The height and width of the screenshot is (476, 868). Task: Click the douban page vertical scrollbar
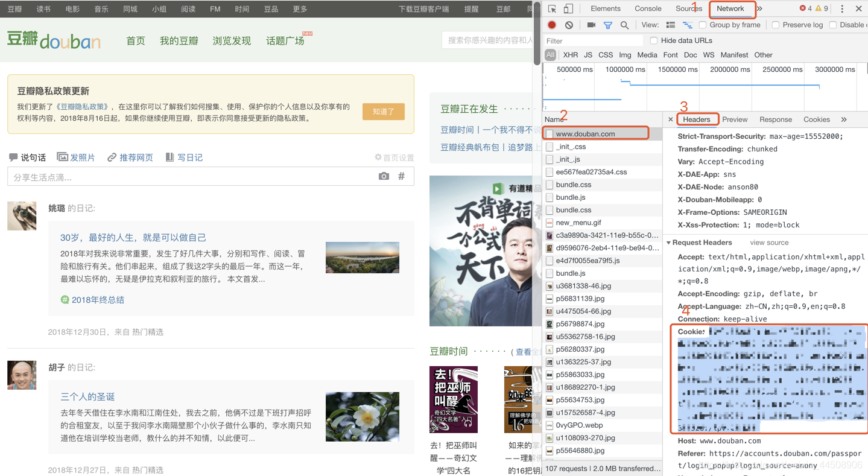click(x=537, y=35)
